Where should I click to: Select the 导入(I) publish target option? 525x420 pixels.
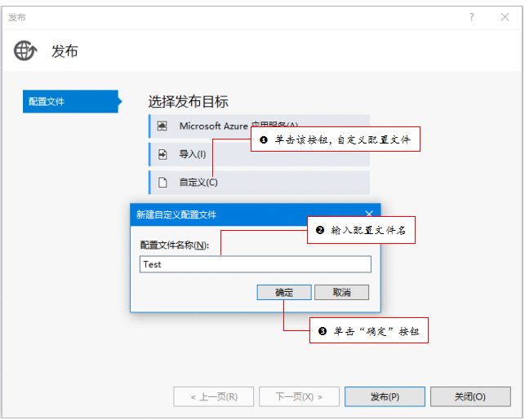[x=193, y=154]
